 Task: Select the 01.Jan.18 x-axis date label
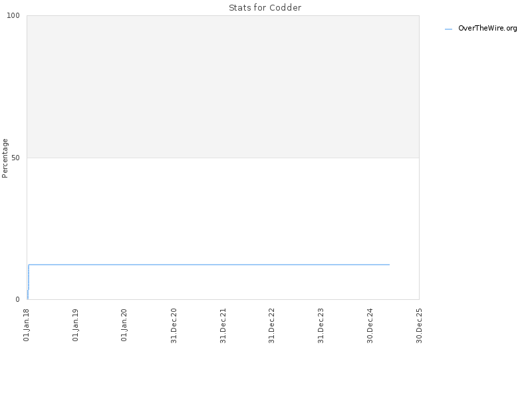click(27, 325)
